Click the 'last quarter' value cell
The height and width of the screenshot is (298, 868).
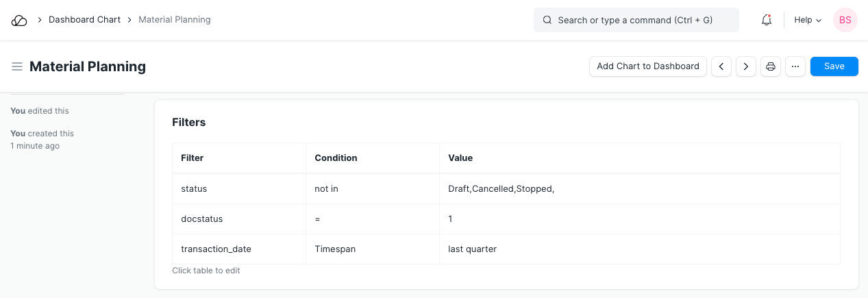pyautogui.click(x=472, y=249)
